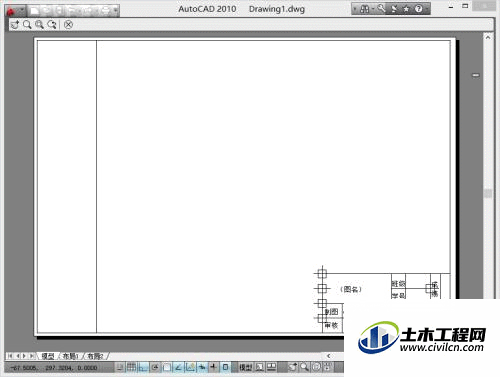
Task: Click the horizontal scrollbar left arrow
Action: click(x=329, y=356)
